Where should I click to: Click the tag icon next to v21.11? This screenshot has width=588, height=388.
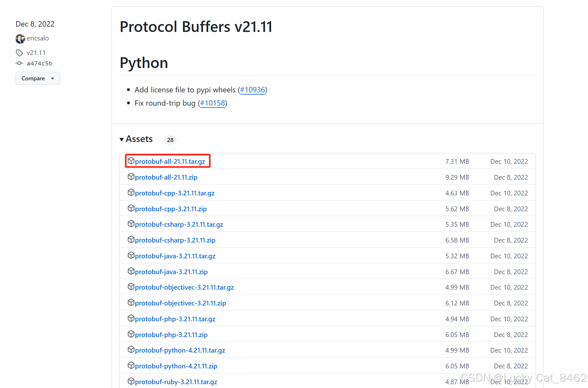20,52
